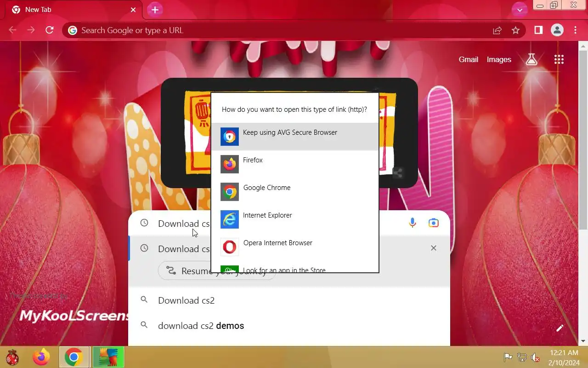Expand the tab search dropdown arrow
Viewport: 588px width, 368px height.
coord(520,10)
